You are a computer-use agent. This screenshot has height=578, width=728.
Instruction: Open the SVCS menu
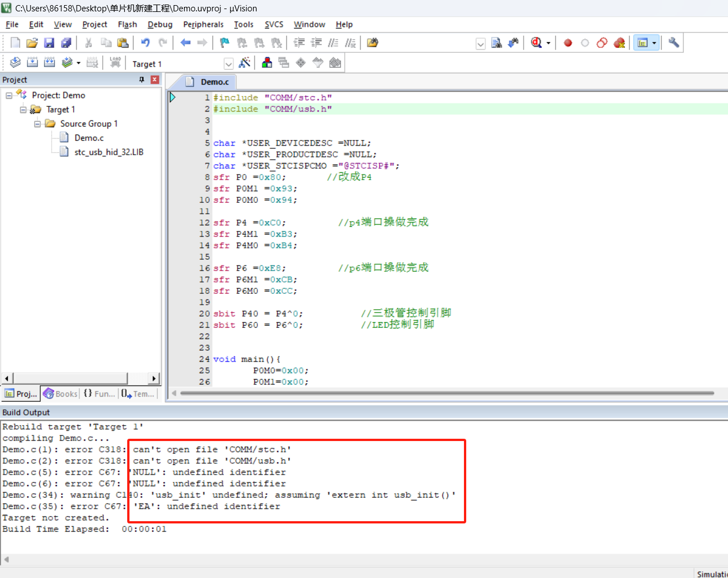274,24
